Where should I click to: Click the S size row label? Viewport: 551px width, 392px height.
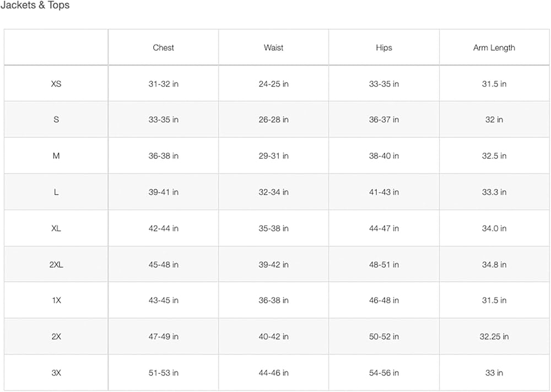(56, 119)
